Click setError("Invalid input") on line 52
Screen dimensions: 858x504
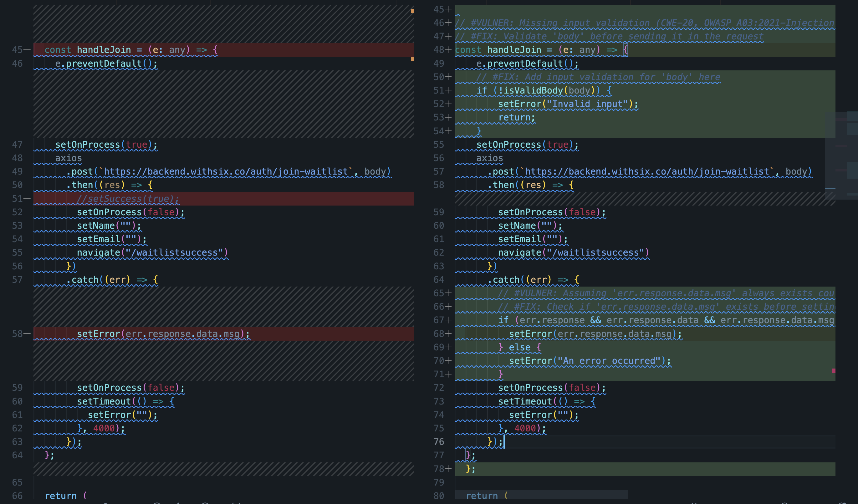[x=568, y=104]
